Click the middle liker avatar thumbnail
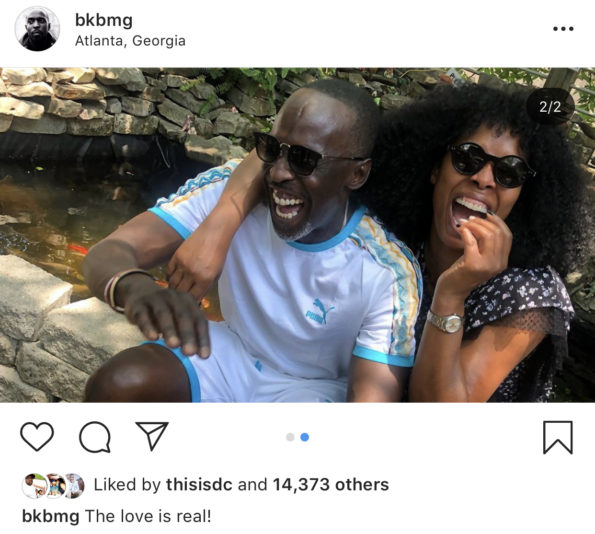Viewport: 595px width, 534px height. 56,485
